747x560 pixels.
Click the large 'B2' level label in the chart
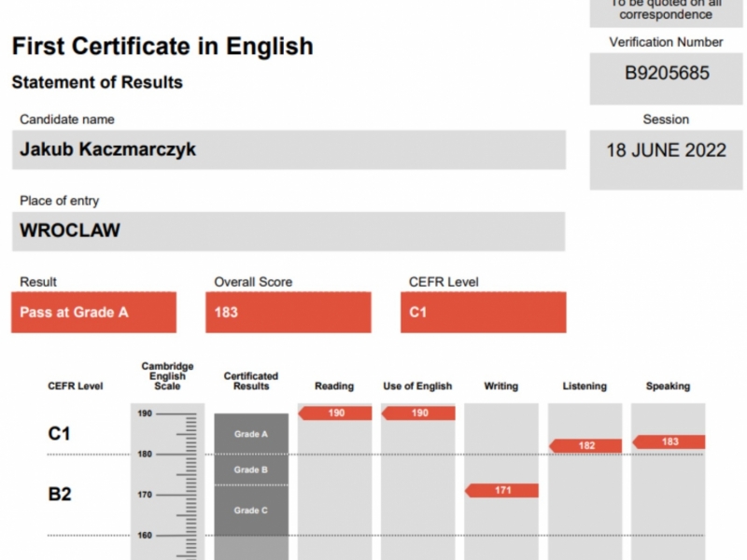coord(60,495)
